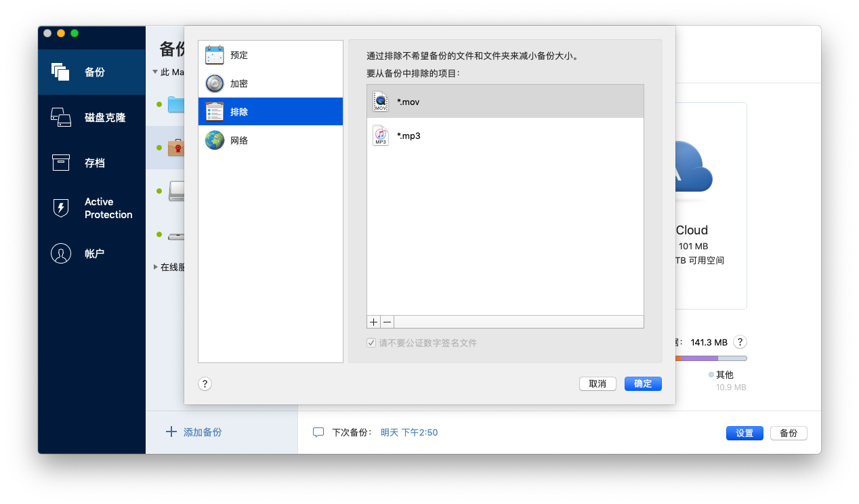This screenshot has height=504, width=859.
Task: Open next backup time link 明天 下午2:50
Action: click(409, 432)
